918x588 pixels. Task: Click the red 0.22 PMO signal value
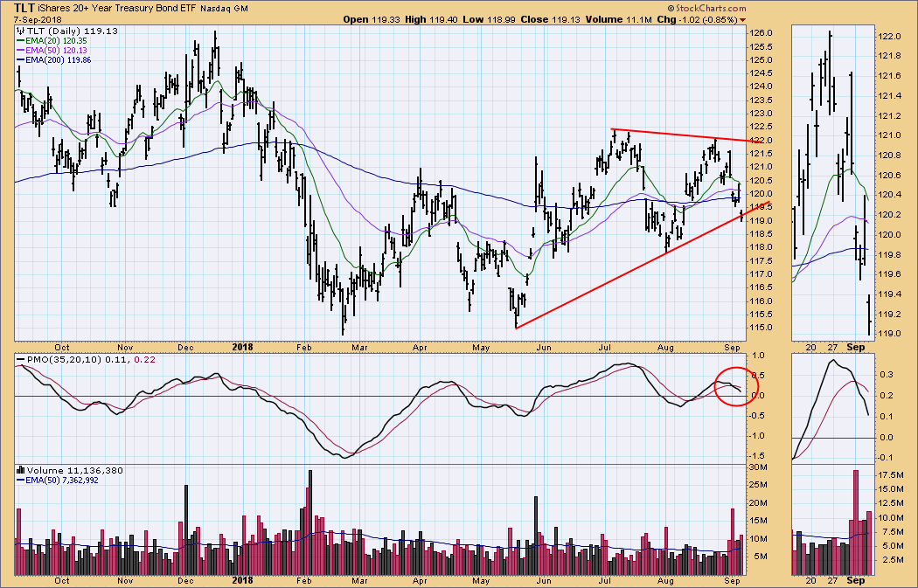[144, 359]
